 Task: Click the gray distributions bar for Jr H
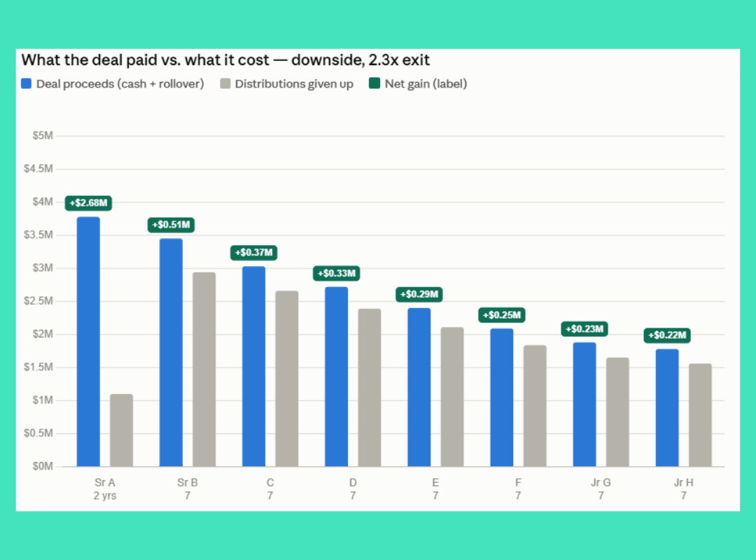[701, 415]
